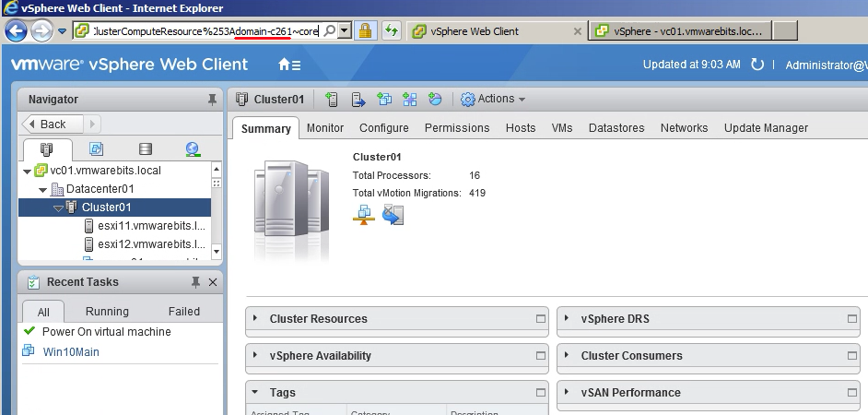Expand the vSphere DRS portlet

[x=567, y=318]
